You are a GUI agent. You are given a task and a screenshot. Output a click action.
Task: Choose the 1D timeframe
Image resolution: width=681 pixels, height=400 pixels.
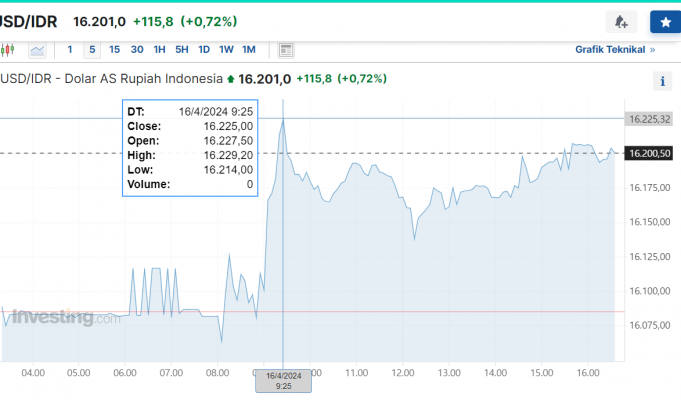pyautogui.click(x=204, y=49)
